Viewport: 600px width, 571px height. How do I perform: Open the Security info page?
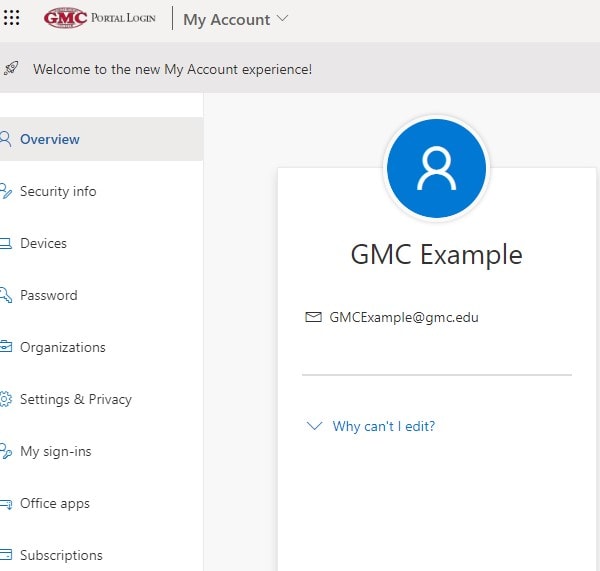[x=58, y=191]
